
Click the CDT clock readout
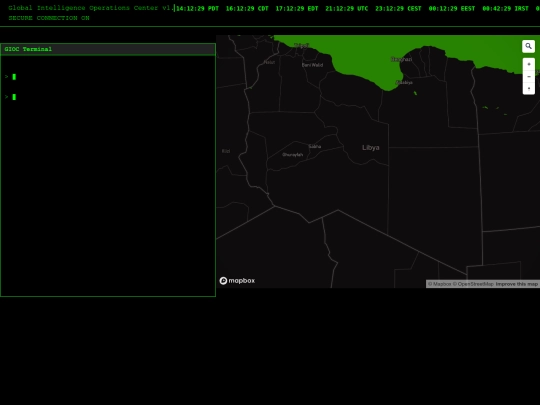(247, 9)
